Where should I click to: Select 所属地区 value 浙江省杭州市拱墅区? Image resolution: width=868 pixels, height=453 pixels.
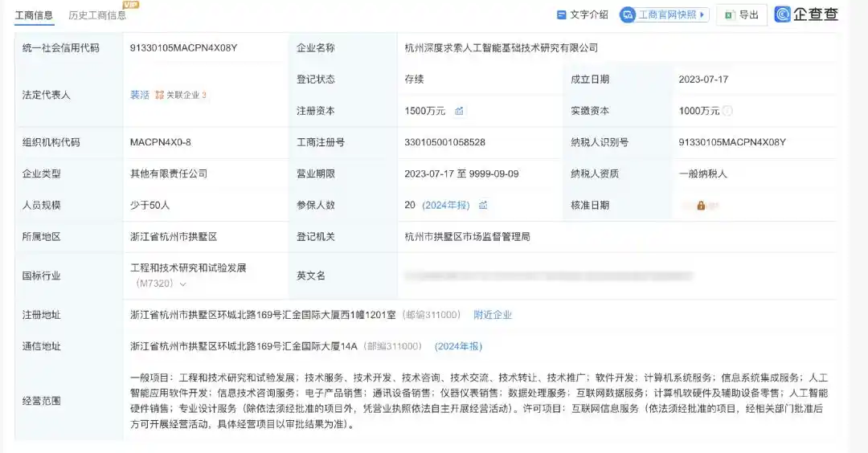174,237
